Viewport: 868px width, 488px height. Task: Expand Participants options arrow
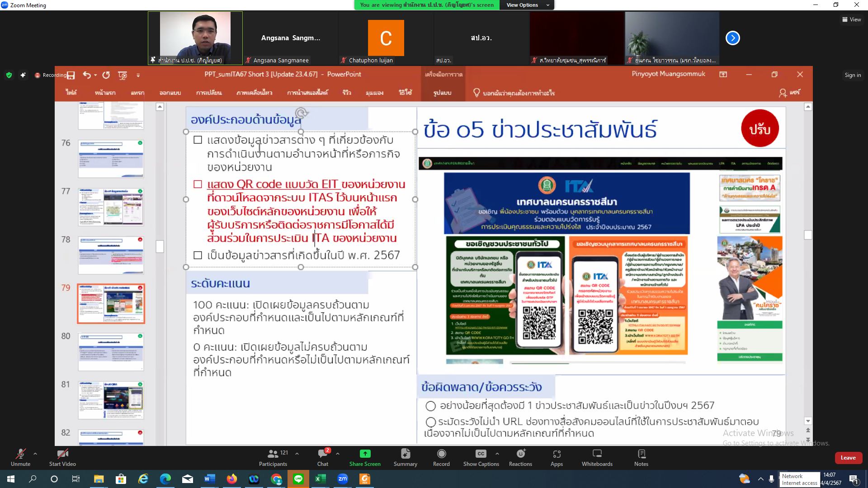(297, 454)
